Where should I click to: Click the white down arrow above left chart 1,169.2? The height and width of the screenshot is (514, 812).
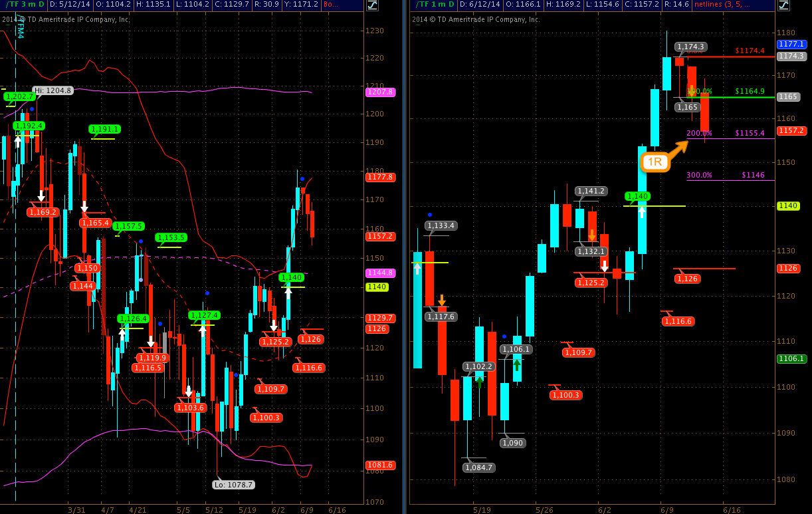41,196
